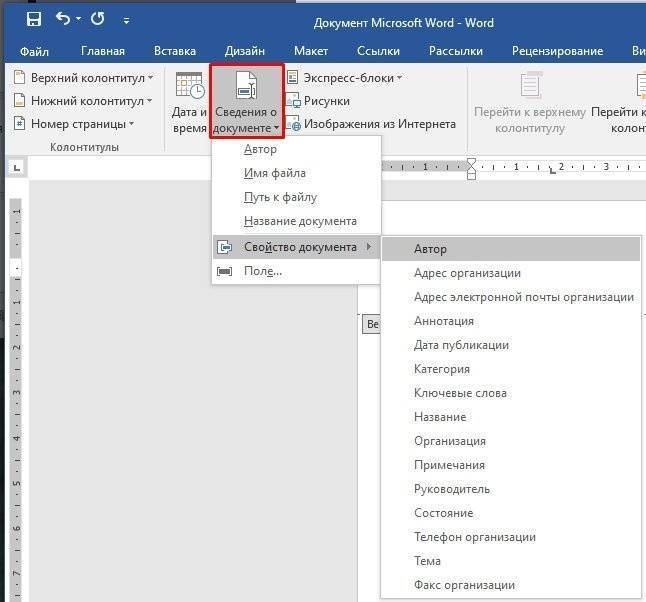The image size is (646, 602).
Task: Pick Дата публикации document property
Action: coord(461,345)
